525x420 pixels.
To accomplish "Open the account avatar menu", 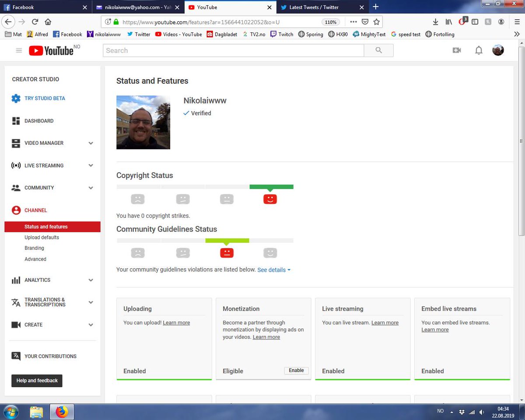I will [x=498, y=50].
